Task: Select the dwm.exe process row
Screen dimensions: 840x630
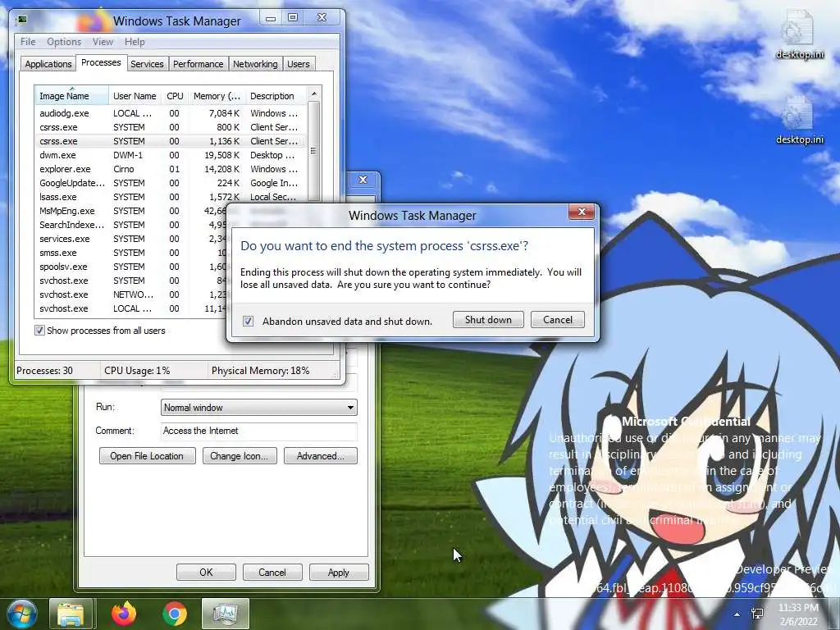Action: (171, 155)
